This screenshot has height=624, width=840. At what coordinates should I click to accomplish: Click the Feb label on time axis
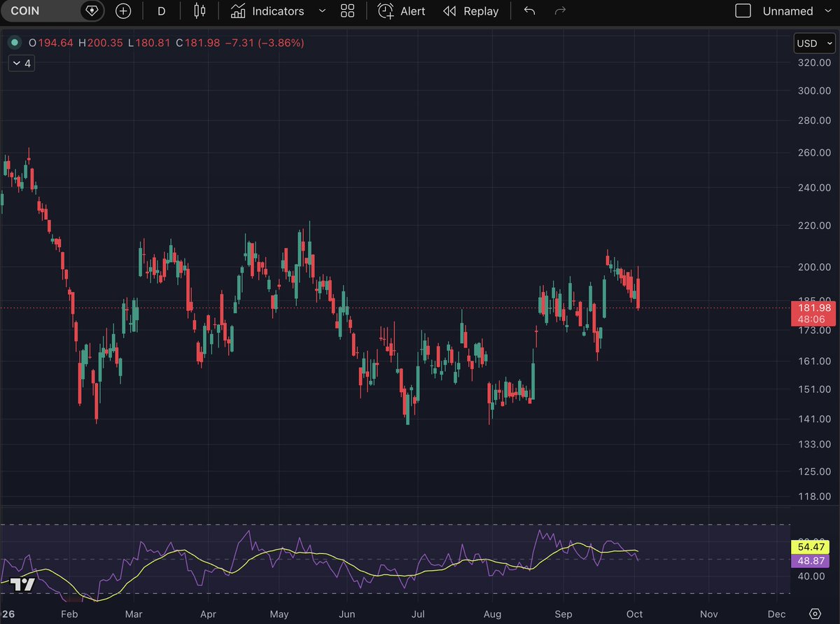coord(69,614)
